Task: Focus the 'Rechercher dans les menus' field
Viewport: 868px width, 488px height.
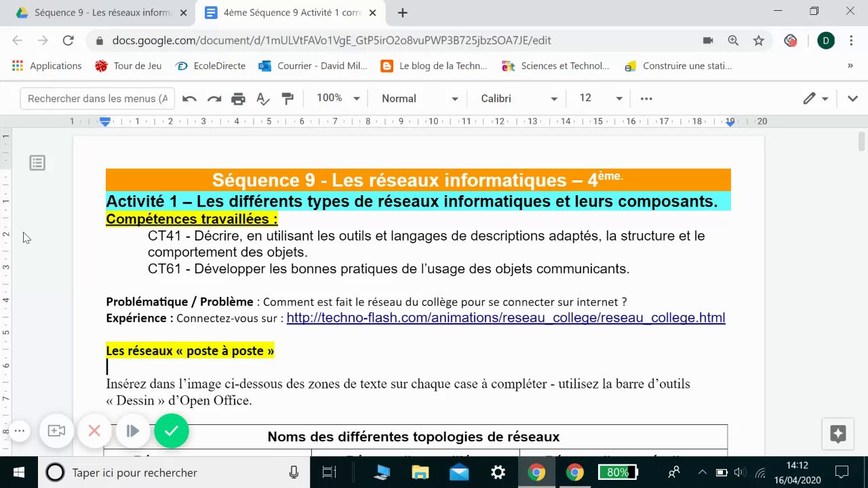Action: [x=98, y=99]
